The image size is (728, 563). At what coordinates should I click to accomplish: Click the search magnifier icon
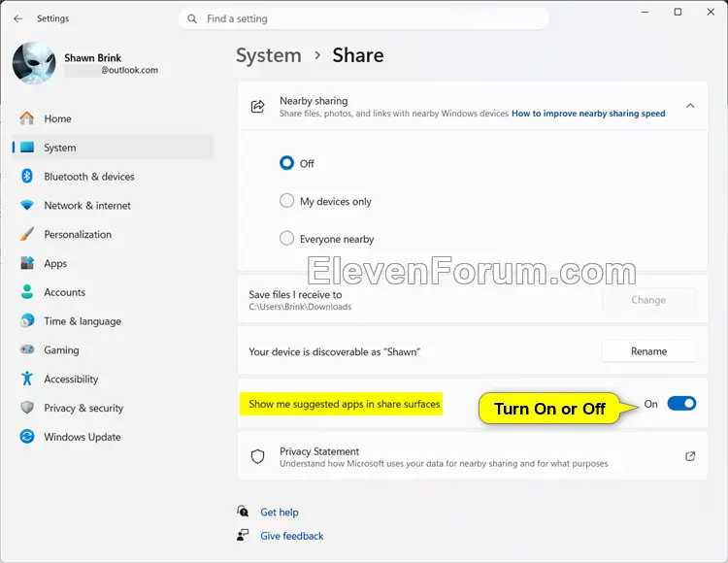pos(192,18)
